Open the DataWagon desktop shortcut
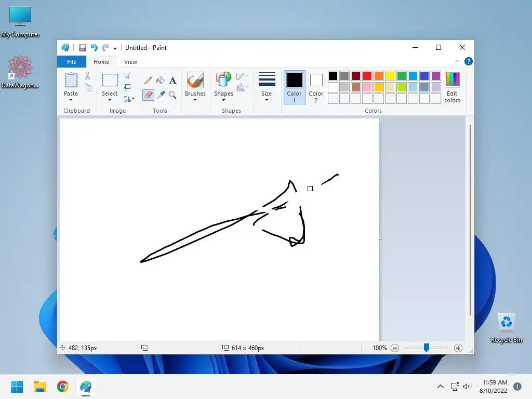This screenshot has width=532, height=399. [x=20, y=72]
